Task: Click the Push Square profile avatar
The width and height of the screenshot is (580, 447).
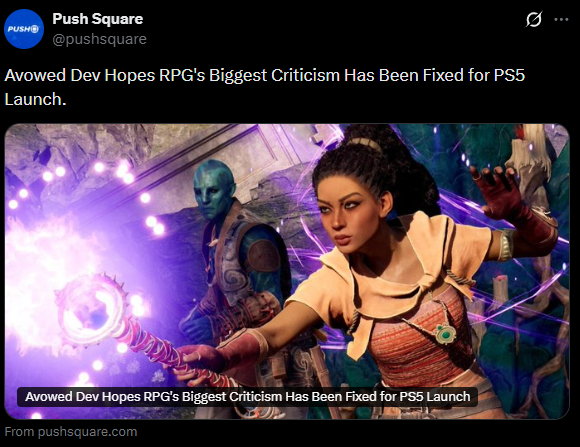Action: click(24, 29)
